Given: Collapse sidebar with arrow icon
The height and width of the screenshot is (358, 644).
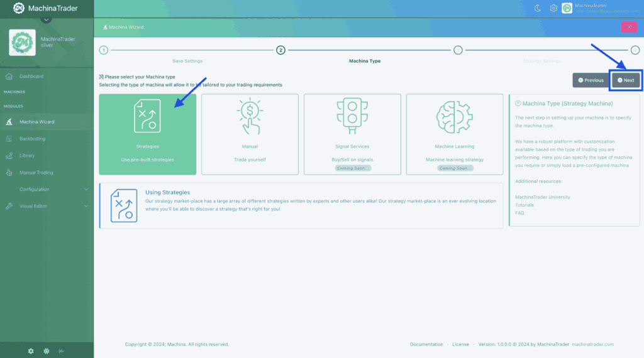Looking at the screenshot, I should [62, 351].
